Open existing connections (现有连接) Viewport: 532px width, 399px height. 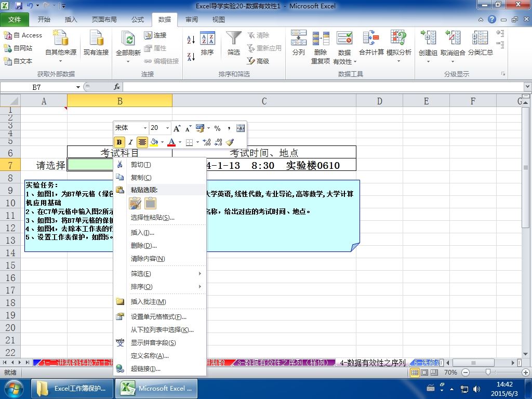click(96, 43)
